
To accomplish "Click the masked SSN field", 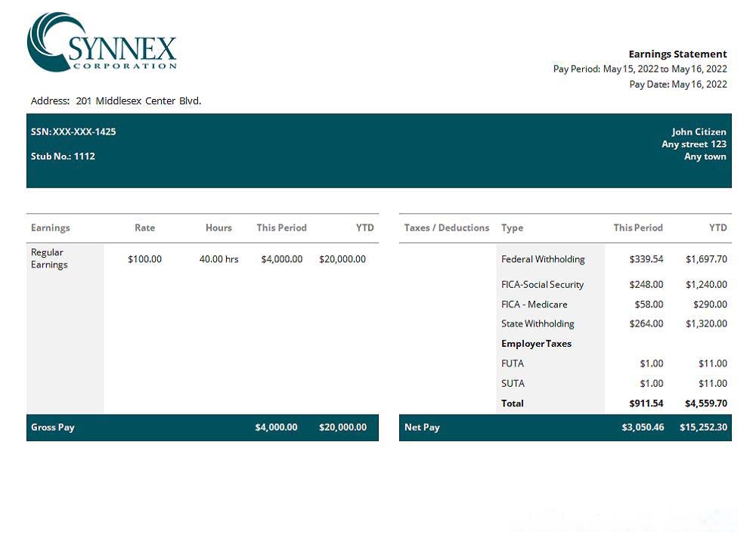I will click(x=73, y=131).
